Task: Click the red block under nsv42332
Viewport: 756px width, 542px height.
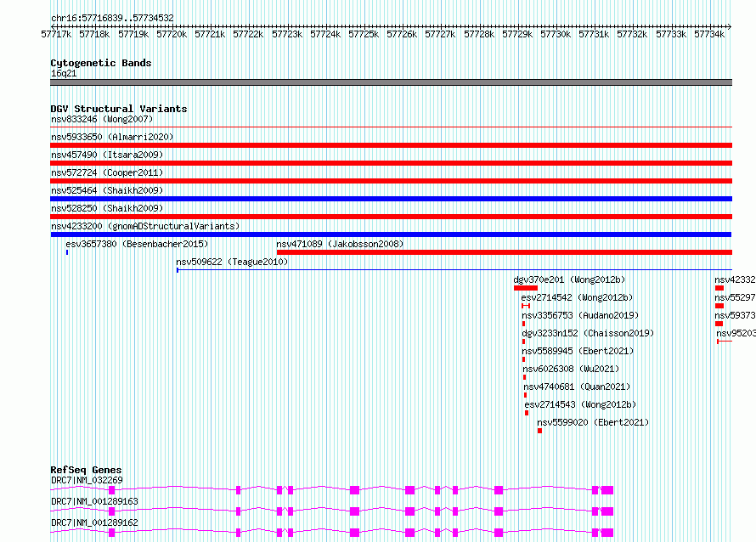Action: (719, 288)
